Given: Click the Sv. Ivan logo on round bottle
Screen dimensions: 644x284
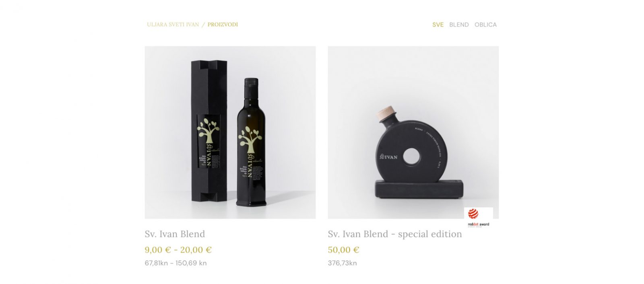Looking at the screenshot, I should click(x=388, y=155).
